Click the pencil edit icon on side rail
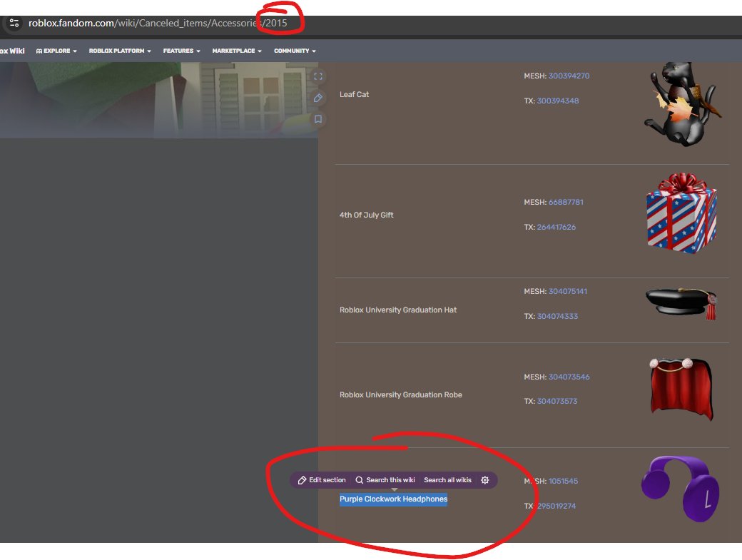Viewport: 742px width, 560px height. pyautogui.click(x=318, y=98)
